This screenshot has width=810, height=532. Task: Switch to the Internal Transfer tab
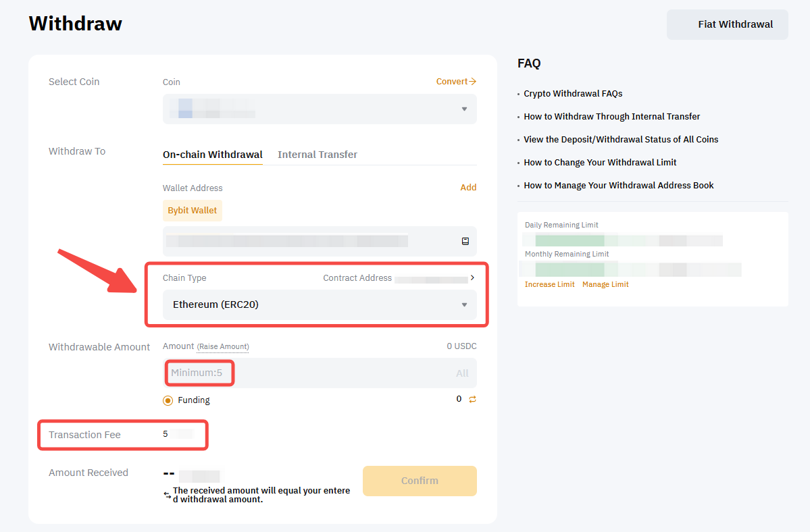pyautogui.click(x=317, y=155)
